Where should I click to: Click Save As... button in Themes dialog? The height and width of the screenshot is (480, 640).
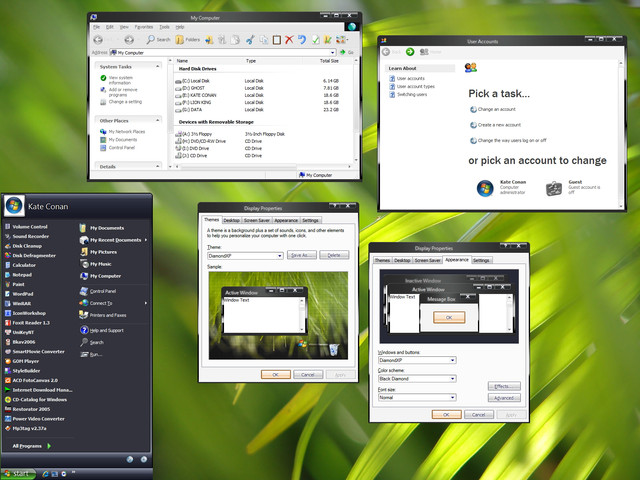pyautogui.click(x=302, y=255)
